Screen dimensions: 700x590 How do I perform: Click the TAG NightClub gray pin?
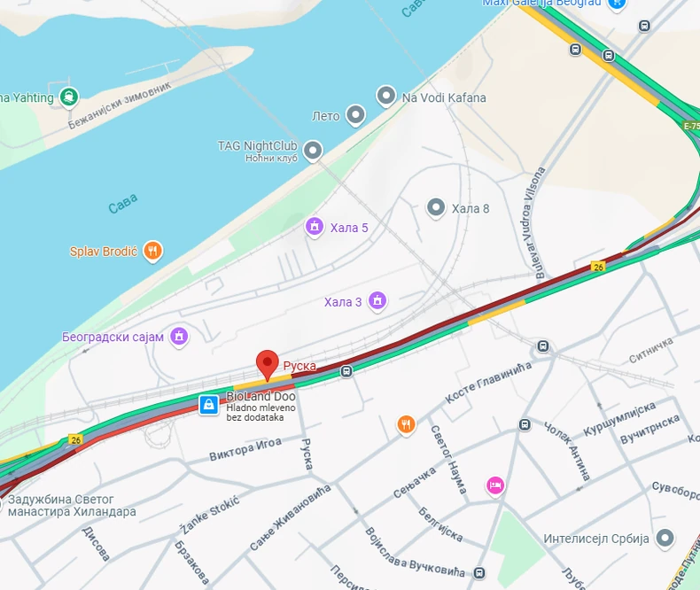(313, 151)
